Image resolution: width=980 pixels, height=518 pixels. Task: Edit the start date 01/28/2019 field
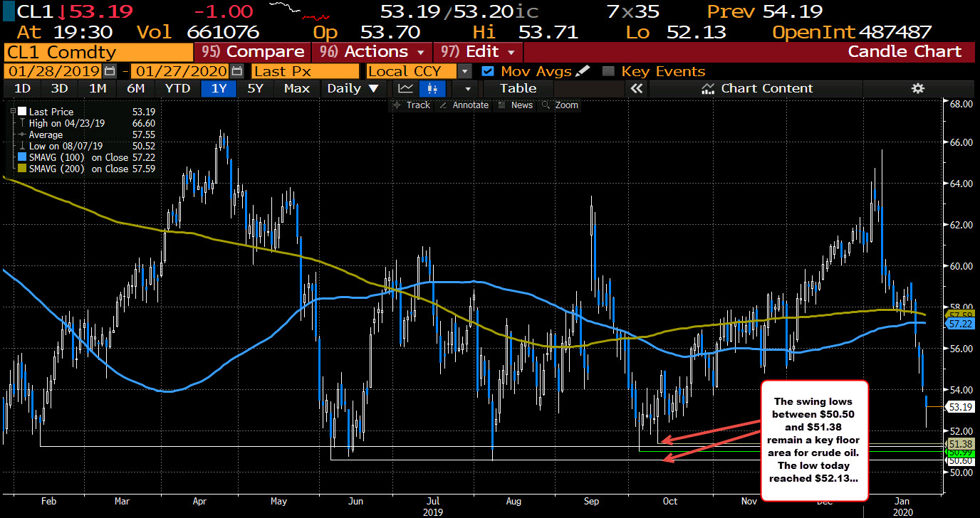pos(54,71)
